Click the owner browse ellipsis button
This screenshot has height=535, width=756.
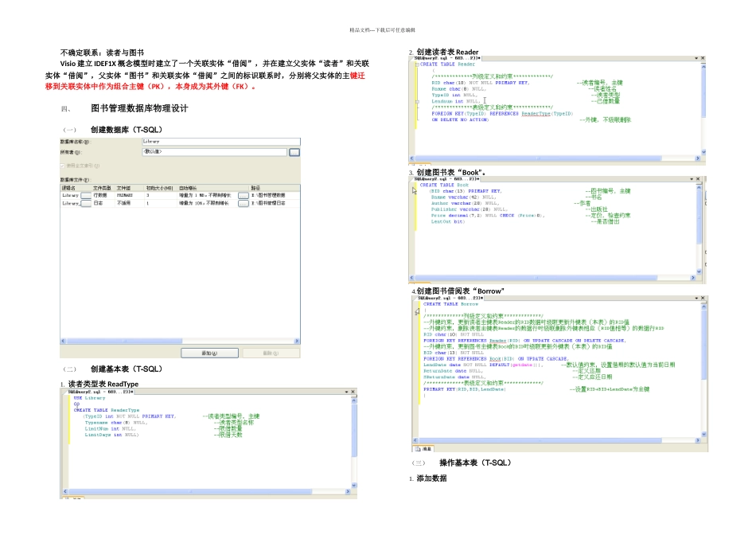(294, 150)
